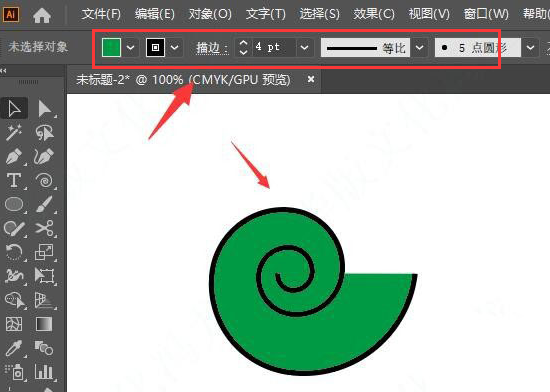Open the 效果(C) menu
The height and width of the screenshot is (392, 550).
coord(374,14)
